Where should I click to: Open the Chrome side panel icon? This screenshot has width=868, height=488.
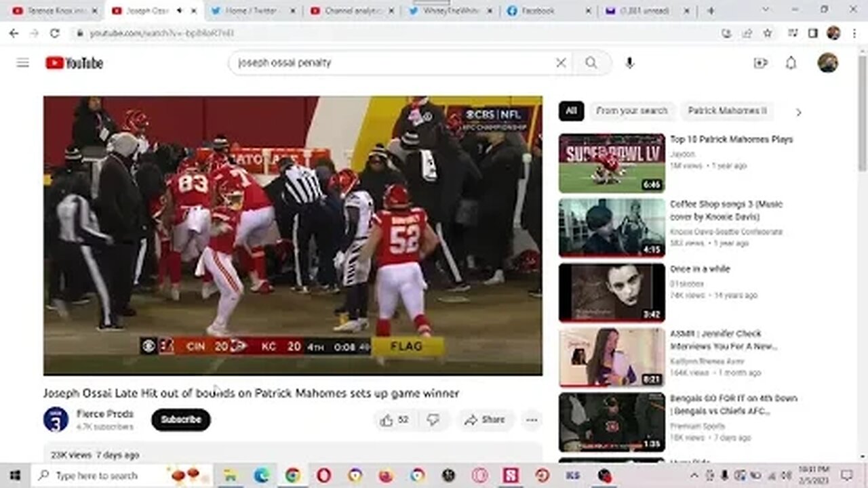(x=813, y=33)
